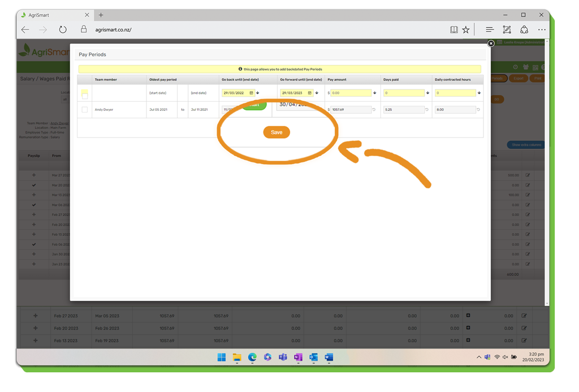
Task: Refresh the AgriSmart page
Action: [x=63, y=30]
